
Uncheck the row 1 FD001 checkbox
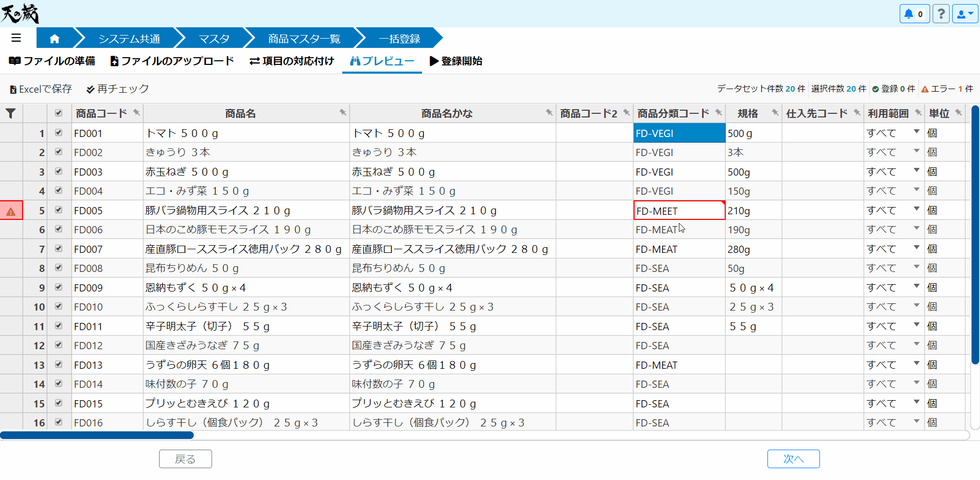(59, 132)
